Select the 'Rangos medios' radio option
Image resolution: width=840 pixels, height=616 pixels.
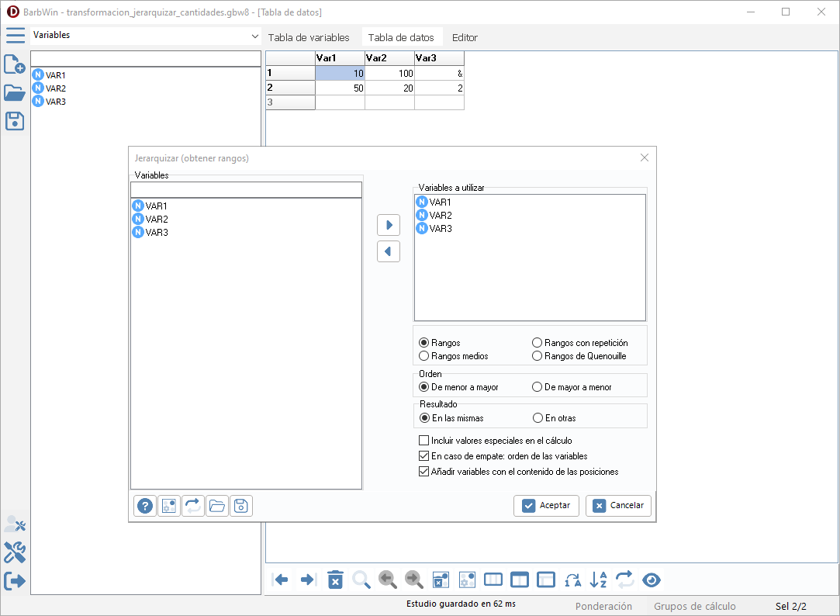coord(423,356)
